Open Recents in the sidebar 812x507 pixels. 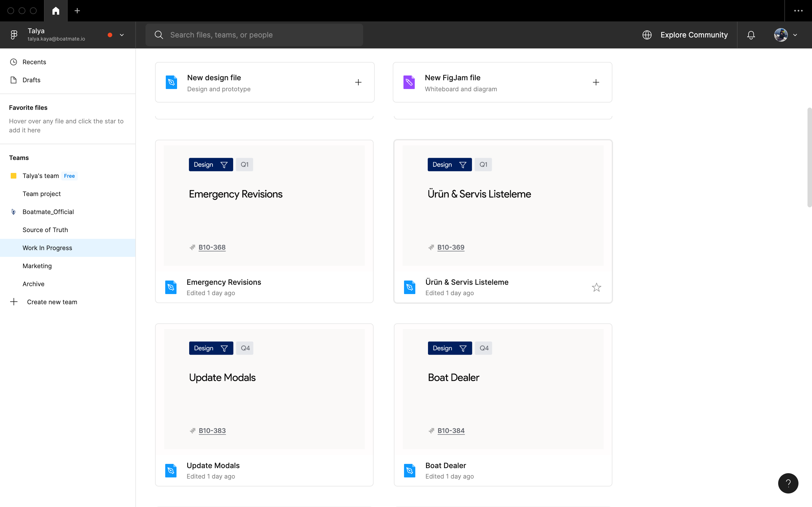tap(34, 62)
